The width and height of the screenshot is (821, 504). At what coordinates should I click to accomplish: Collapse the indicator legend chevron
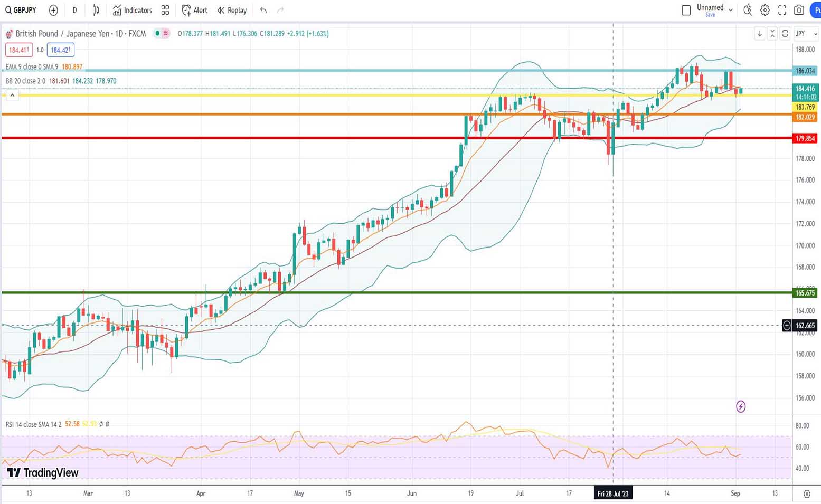12,96
